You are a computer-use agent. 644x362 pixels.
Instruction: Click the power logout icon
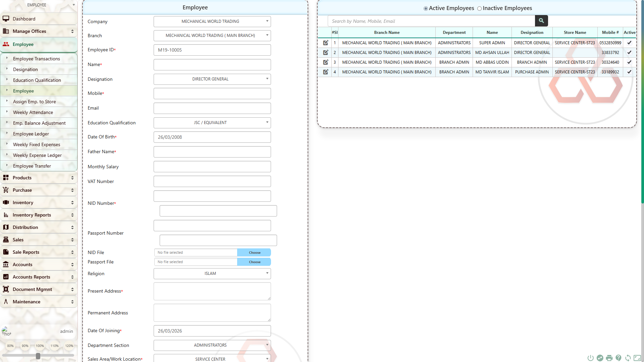pos(590,358)
